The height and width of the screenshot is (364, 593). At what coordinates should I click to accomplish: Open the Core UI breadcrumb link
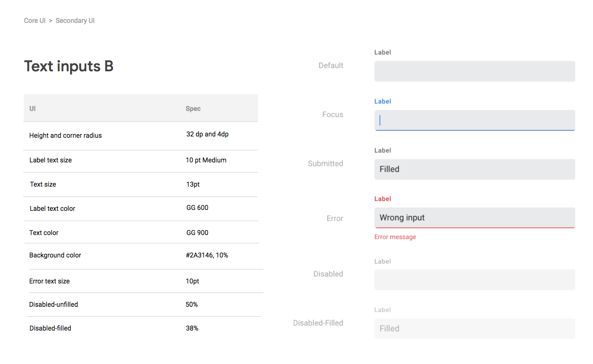click(35, 21)
